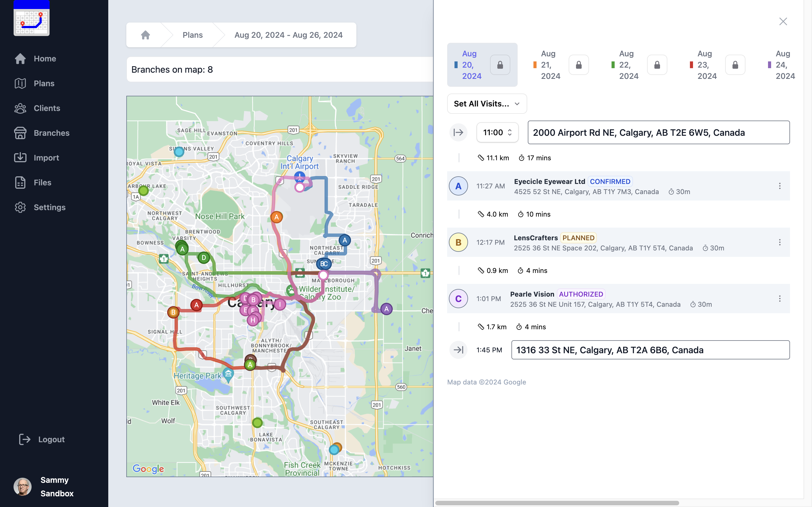This screenshot has height=507, width=812.
Task: Open Plans in the sidebar menu
Action: click(x=44, y=83)
